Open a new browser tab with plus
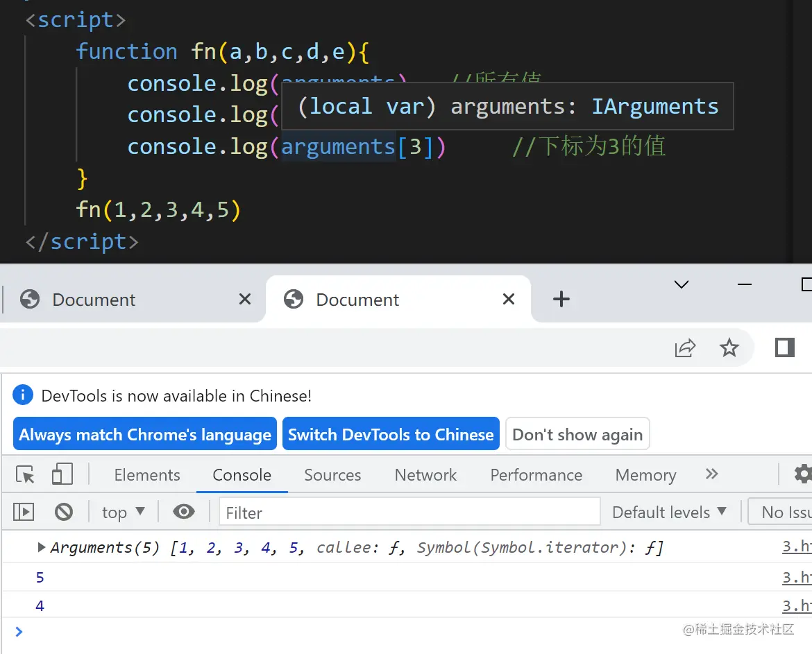This screenshot has height=654, width=812. [561, 299]
